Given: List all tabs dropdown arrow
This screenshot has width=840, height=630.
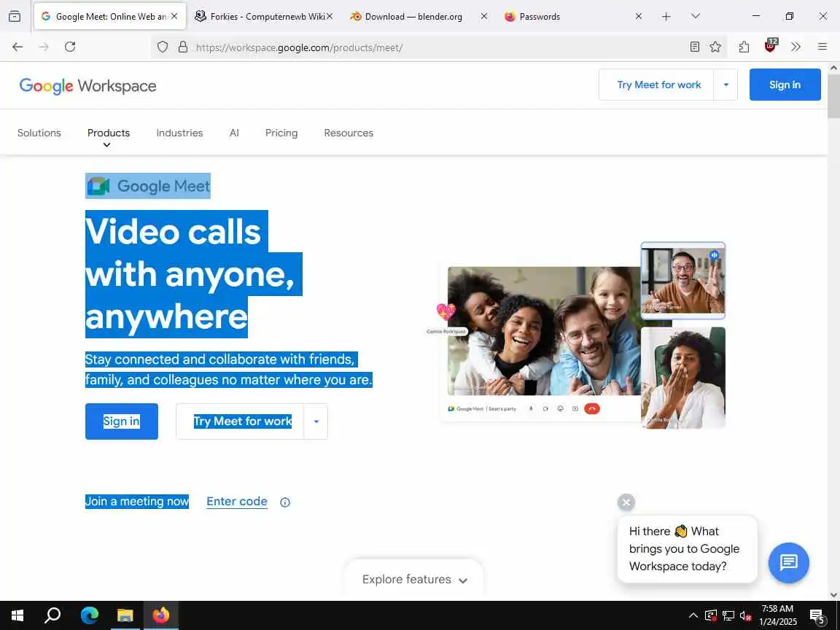Looking at the screenshot, I should coord(696,17).
